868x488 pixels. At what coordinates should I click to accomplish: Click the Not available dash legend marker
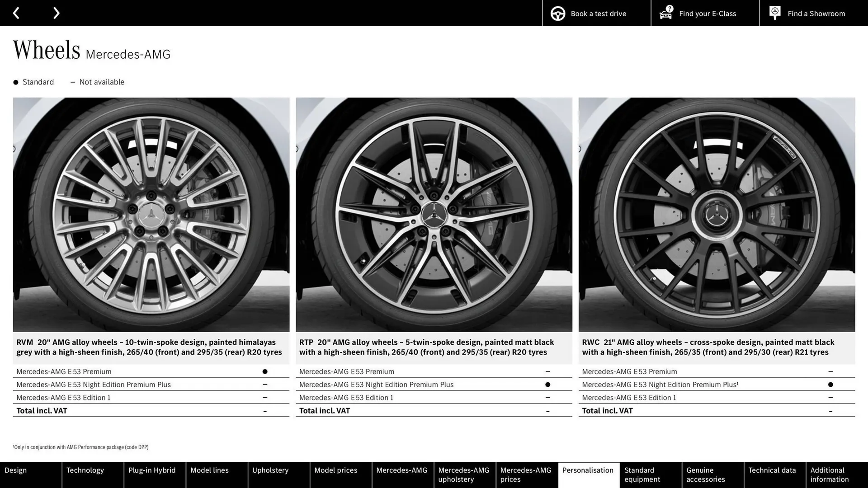tap(74, 82)
